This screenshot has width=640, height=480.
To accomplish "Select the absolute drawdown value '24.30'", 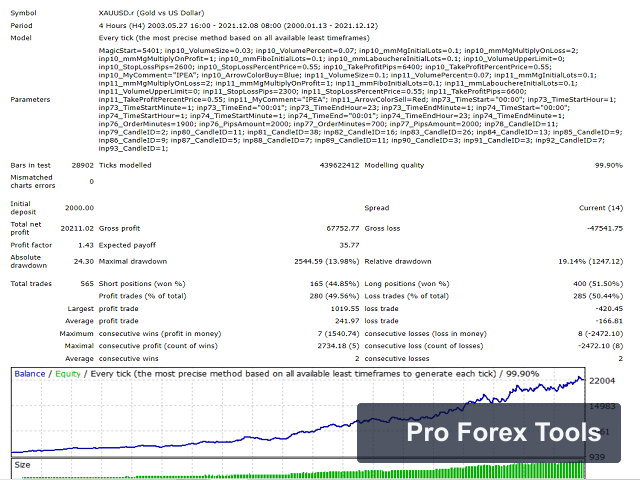I will click(x=84, y=262).
